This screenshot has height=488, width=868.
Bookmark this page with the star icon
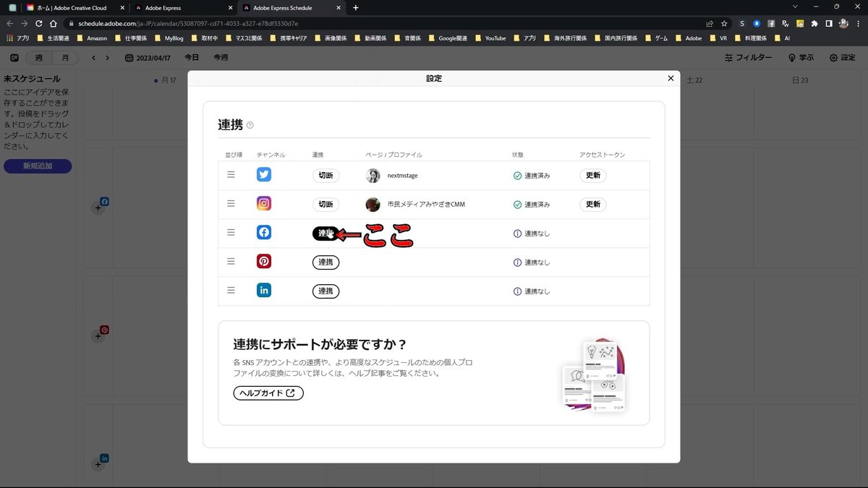723,23
